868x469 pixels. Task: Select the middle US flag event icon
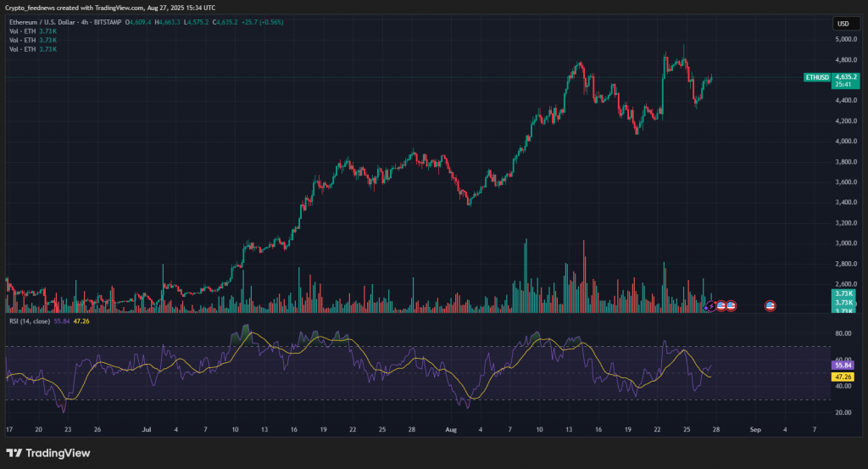(731, 305)
